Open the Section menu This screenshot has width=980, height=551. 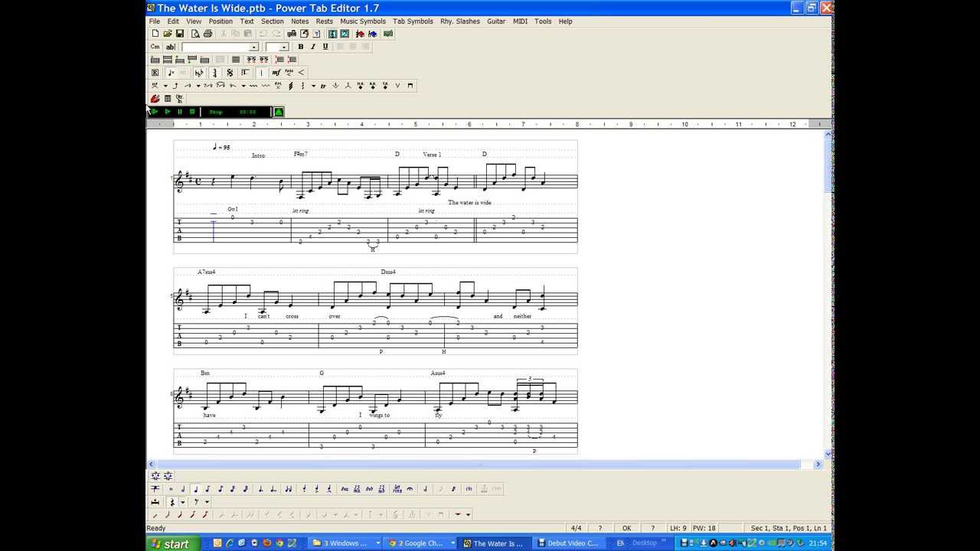[x=272, y=21]
